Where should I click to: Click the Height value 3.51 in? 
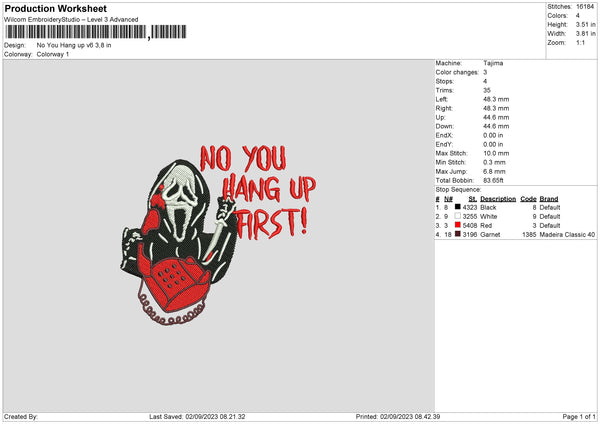click(585, 24)
